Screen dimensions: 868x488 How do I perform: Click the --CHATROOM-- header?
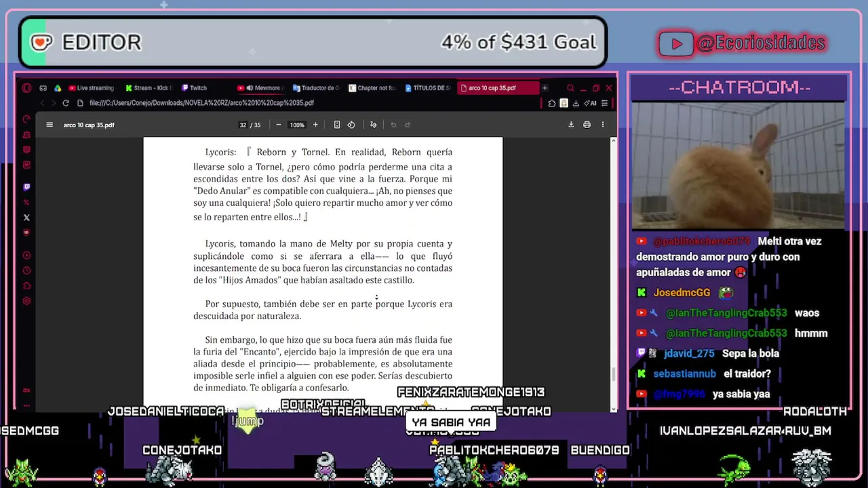tap(738, 87)
